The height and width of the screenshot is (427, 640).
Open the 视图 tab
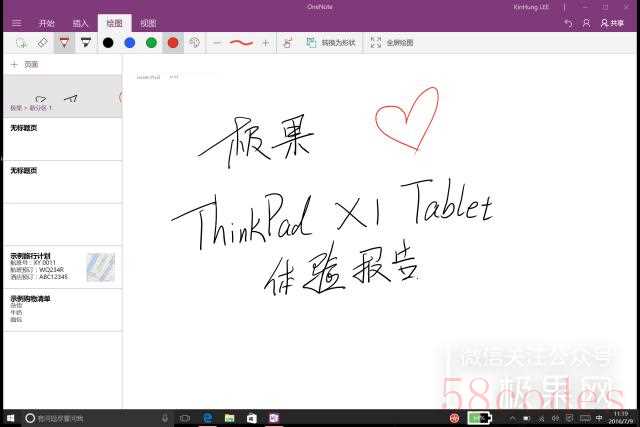pyautogui.click(x=148, y=22)
